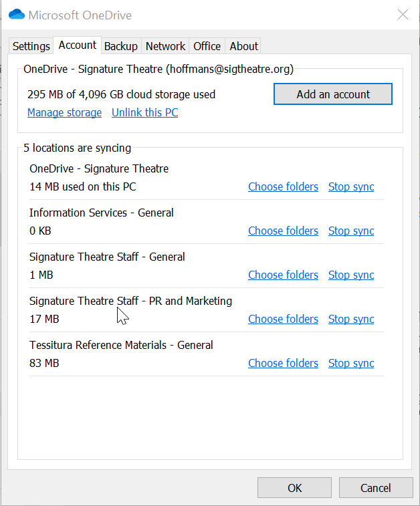Screen dimensions: 420x506
Task: Switch to the Settings tab
Action: coord(31,46)
